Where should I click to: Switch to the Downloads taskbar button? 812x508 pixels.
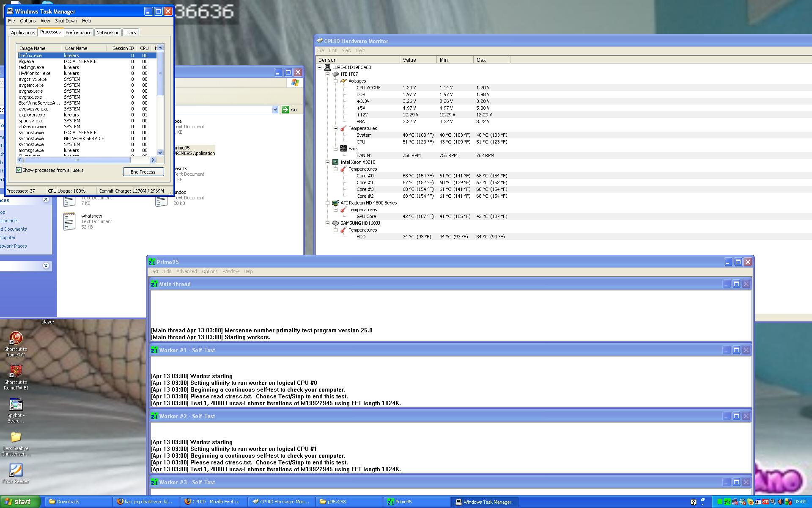[78, 502]
